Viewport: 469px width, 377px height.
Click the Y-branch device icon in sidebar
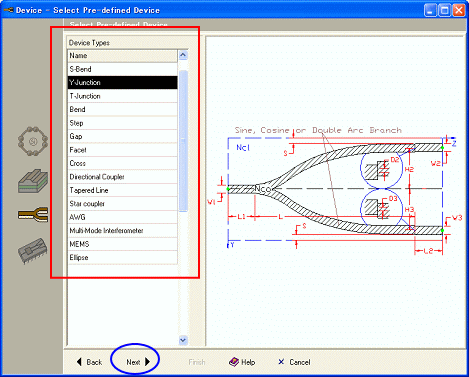(x=33, y=214)
